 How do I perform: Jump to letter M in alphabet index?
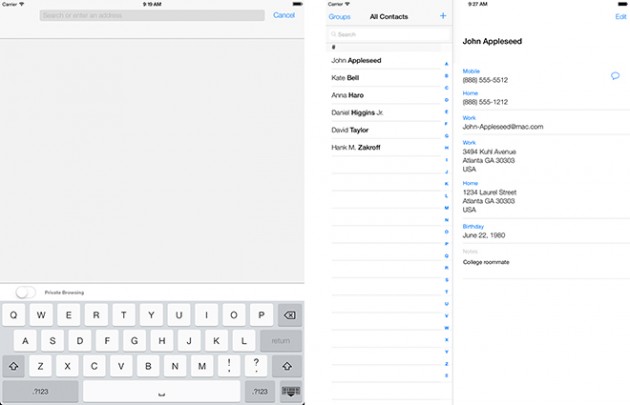pyautogui.click(x=446, y=208)
